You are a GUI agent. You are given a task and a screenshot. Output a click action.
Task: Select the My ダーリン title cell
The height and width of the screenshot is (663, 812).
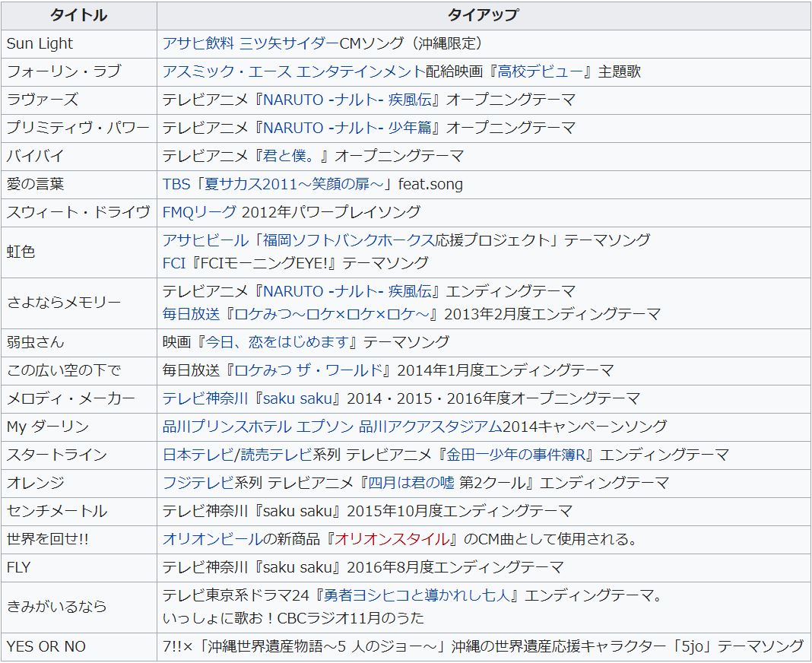79,427
